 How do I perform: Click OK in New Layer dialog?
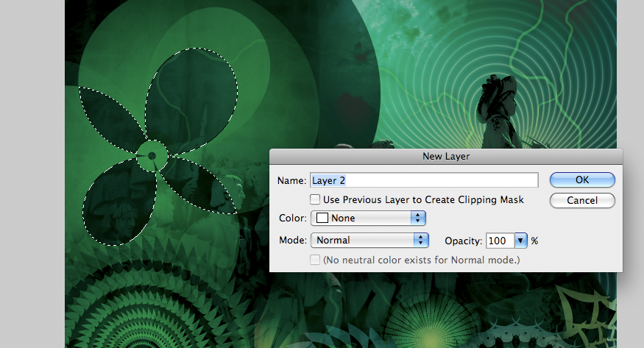tap(582, 180)
